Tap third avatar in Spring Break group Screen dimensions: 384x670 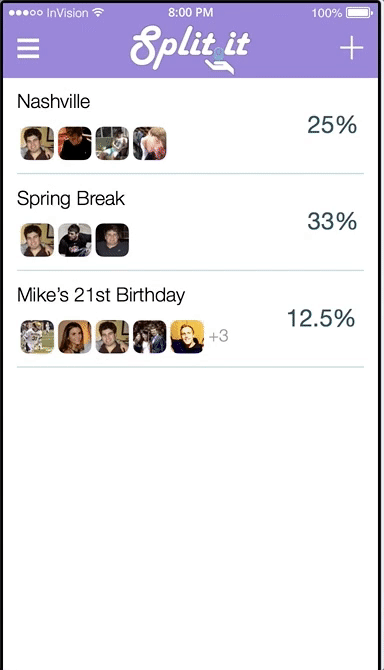coord(112,240)
